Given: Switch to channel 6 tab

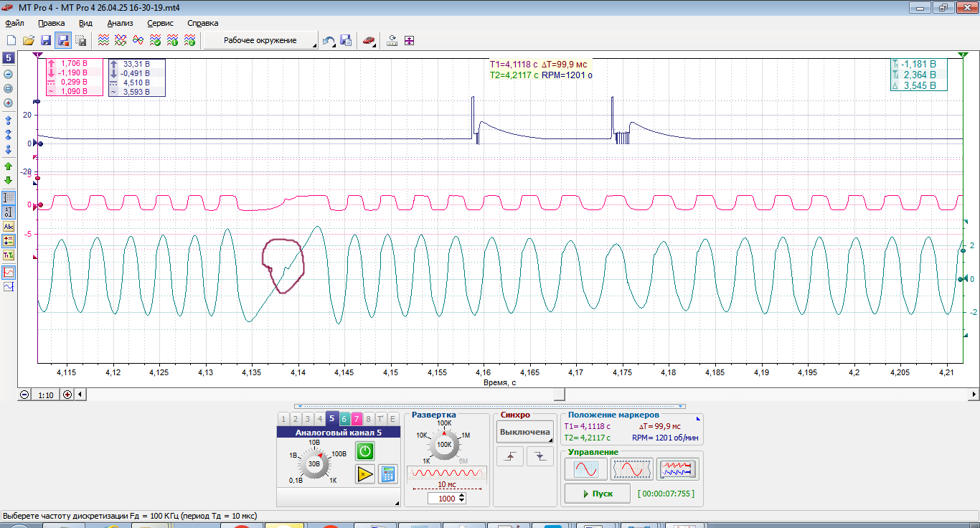Looking at the screenshot, I should click(344, 419).
